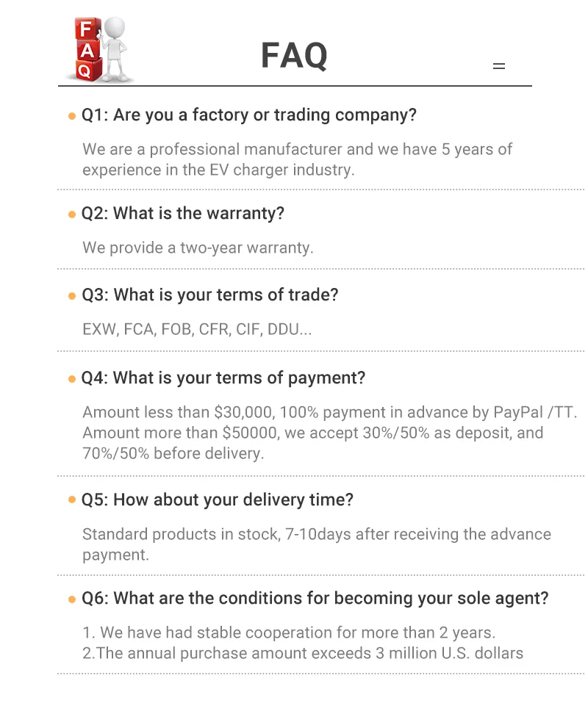The width and height of the screenshot is (588, 703).
Task: Click the orange bullet next to Q5
Action: pos(72,500)
